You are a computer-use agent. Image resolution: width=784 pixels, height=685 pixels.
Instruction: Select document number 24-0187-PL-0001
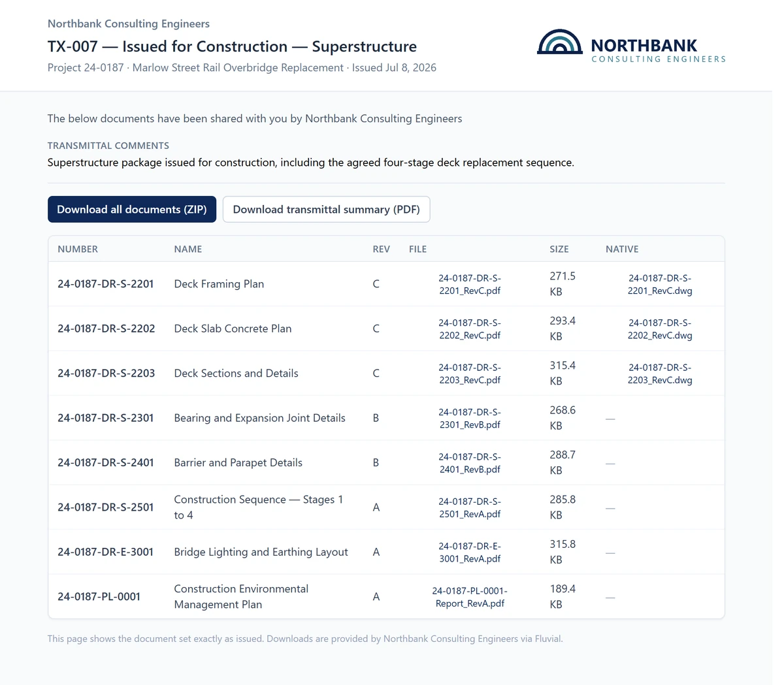click(x=99, y=596)
